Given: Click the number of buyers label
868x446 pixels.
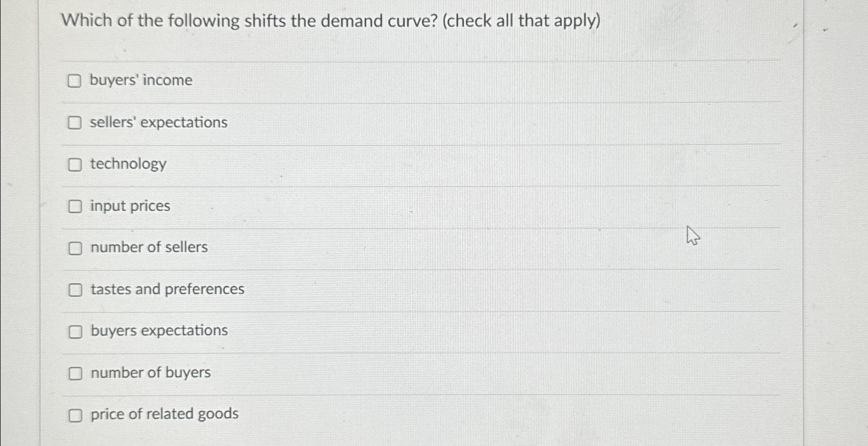Looking at the screenshot, I should click(150, 373).
